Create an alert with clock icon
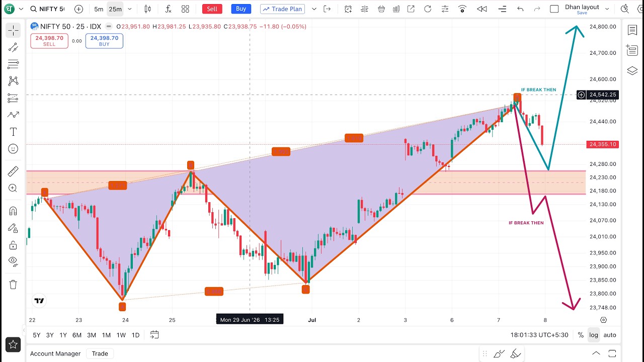644x362 pixels. [x=348, y=9]
